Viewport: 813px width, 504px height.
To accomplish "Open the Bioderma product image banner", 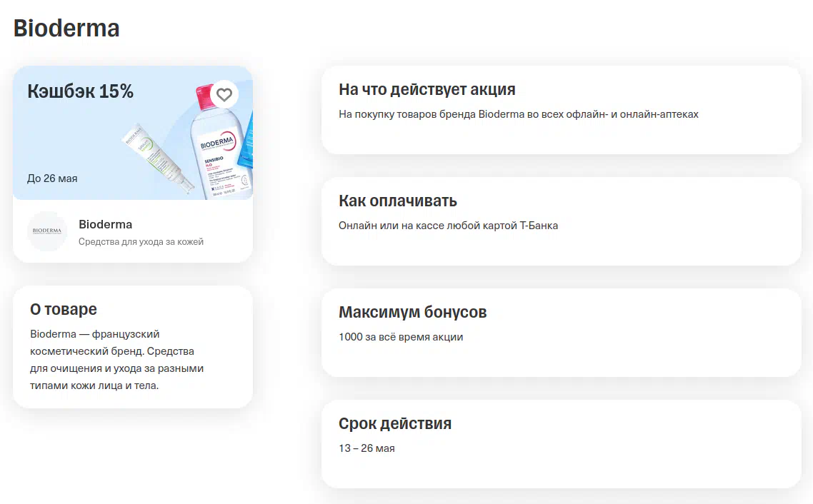I will (133, 133).
